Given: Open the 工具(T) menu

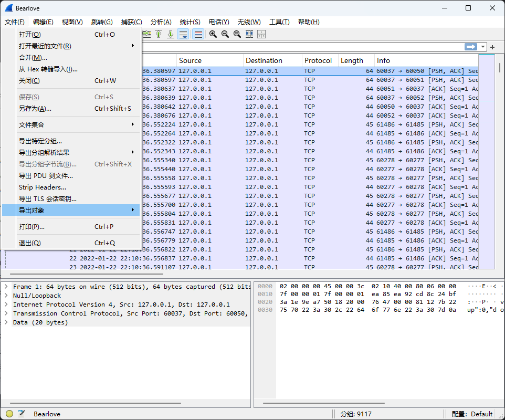Looking at the screenshot, I should (x=279, y=22).
